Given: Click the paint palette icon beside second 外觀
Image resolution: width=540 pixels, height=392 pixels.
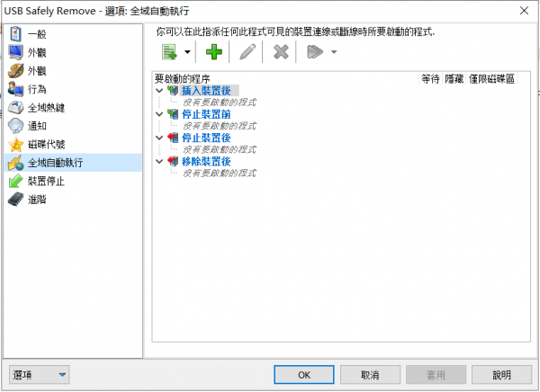Looking at the screenshot, I should [x=16, y=71].
